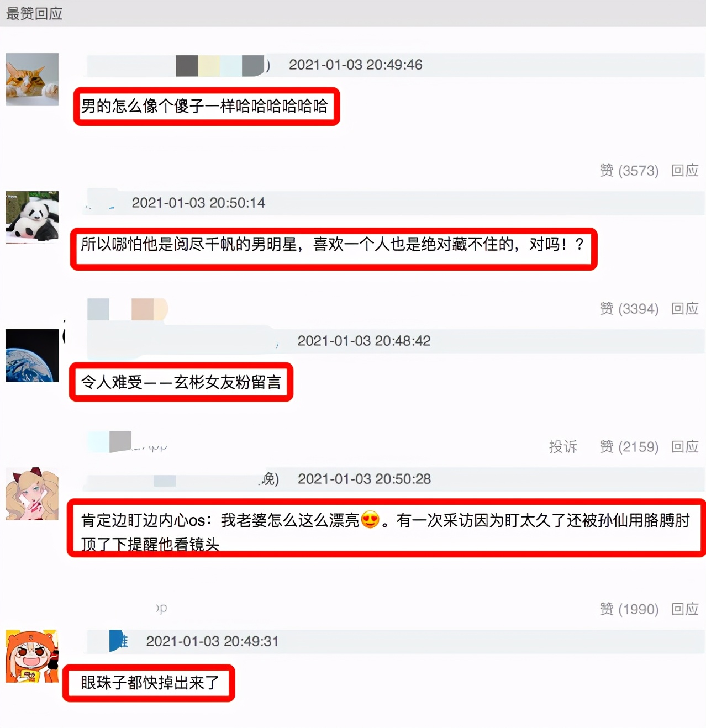Select the 最赞回应 section header

tap(34, 13)
